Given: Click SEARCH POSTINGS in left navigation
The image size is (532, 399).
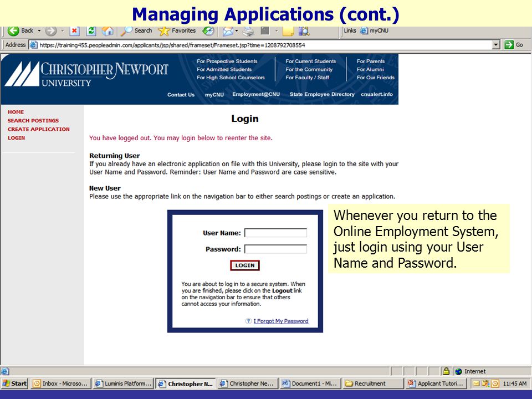Looking at the screenshot, I should tap(33, 120).
